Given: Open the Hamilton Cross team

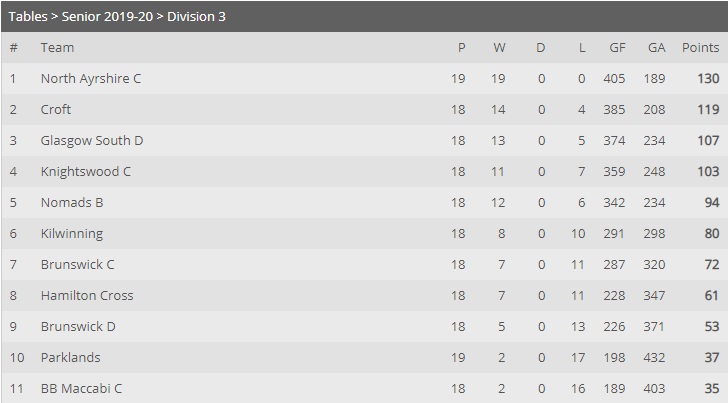Looking at the screenshot, I should [87, 296].
